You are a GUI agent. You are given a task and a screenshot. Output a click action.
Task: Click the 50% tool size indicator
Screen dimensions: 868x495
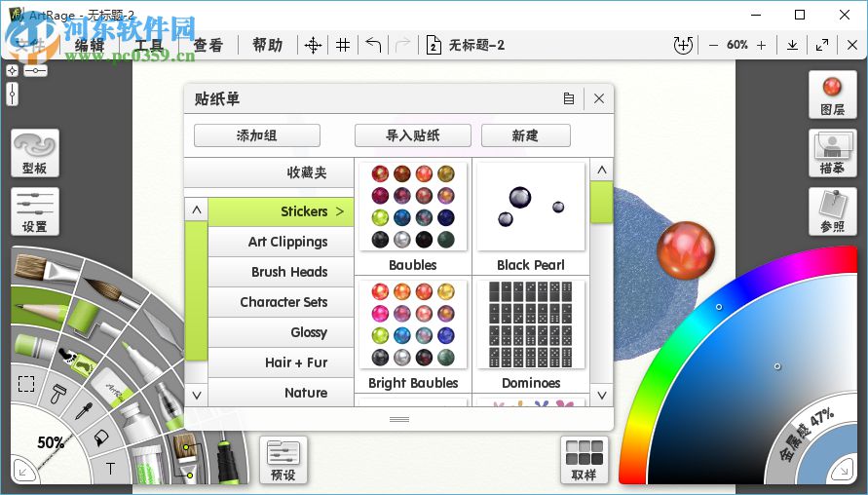[51, 442]
